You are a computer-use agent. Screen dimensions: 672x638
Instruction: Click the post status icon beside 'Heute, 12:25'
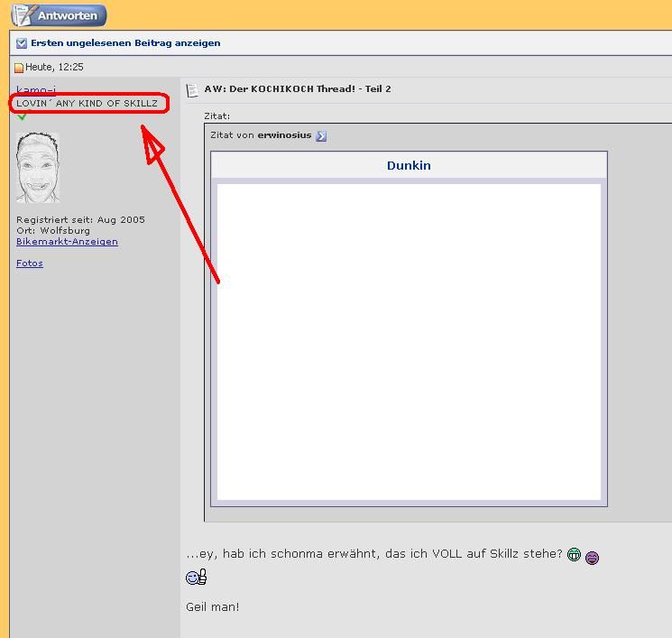pos(19,68)
